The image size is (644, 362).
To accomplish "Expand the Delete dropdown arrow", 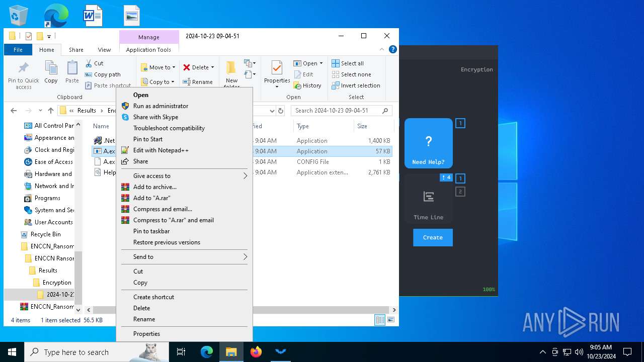I will [212, 67].
